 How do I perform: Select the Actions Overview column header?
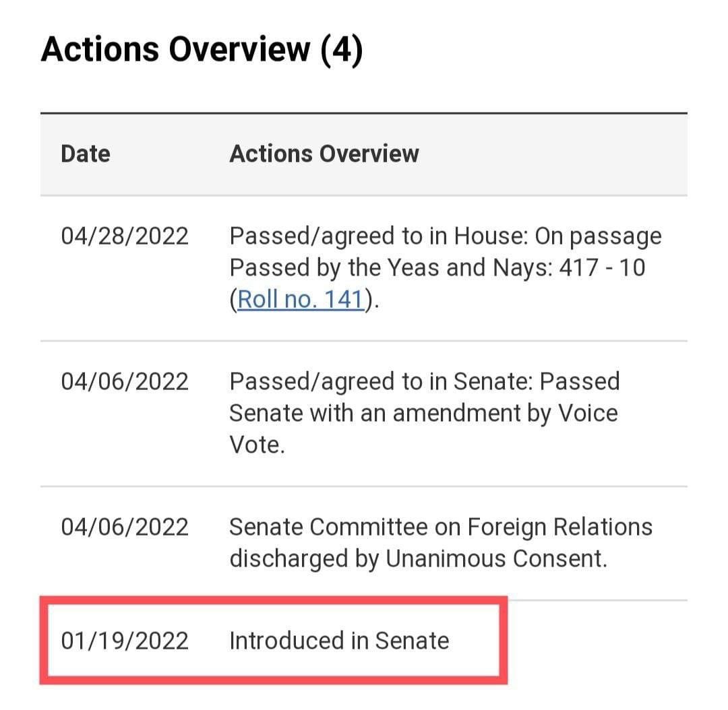[x=324, y=154]
